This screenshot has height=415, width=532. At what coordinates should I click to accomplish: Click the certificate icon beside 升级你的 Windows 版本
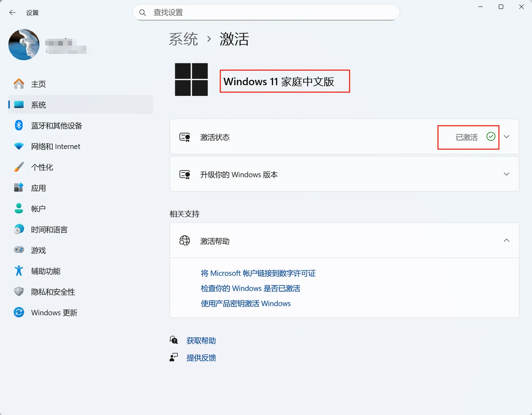[185, 174]
